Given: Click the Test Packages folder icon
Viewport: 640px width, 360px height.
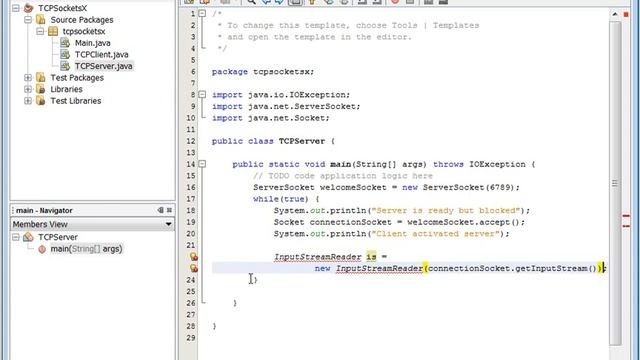Looking at the screenshot, I should click(x=40, y=77).
